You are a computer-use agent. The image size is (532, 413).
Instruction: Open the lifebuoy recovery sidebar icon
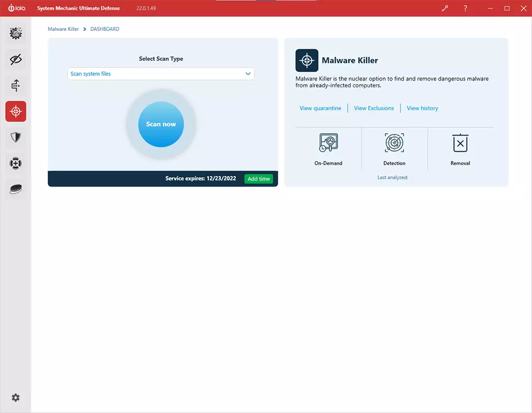pos(16,163)
